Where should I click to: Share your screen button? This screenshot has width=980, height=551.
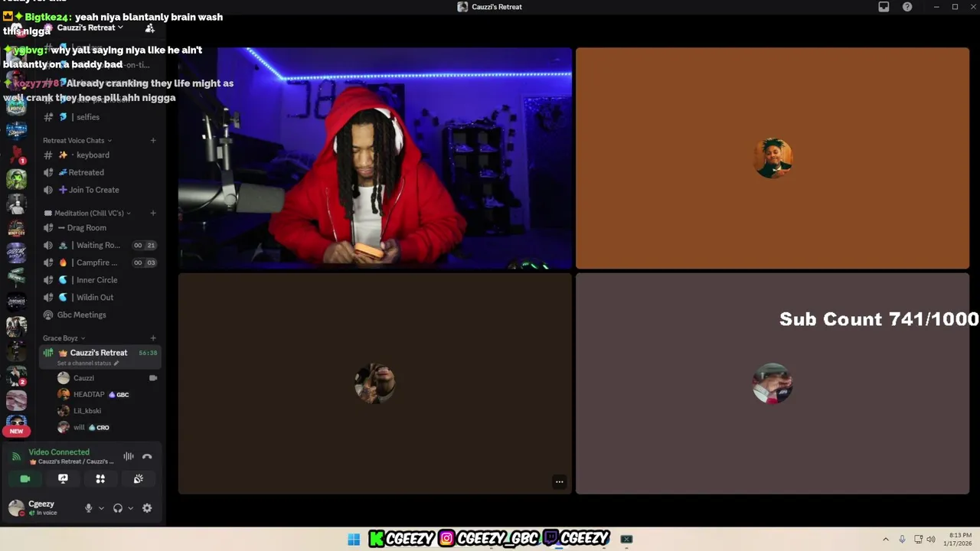coord(63,479)
